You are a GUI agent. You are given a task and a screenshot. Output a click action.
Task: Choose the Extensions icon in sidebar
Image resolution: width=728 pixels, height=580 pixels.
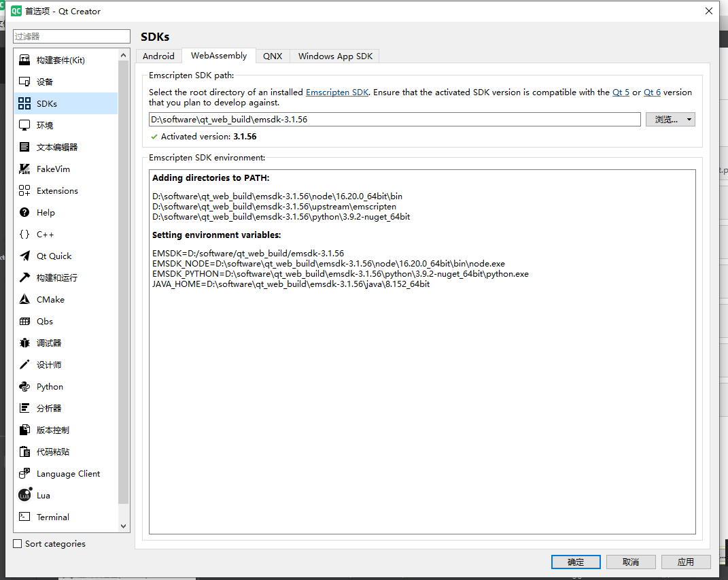(24, 190)
